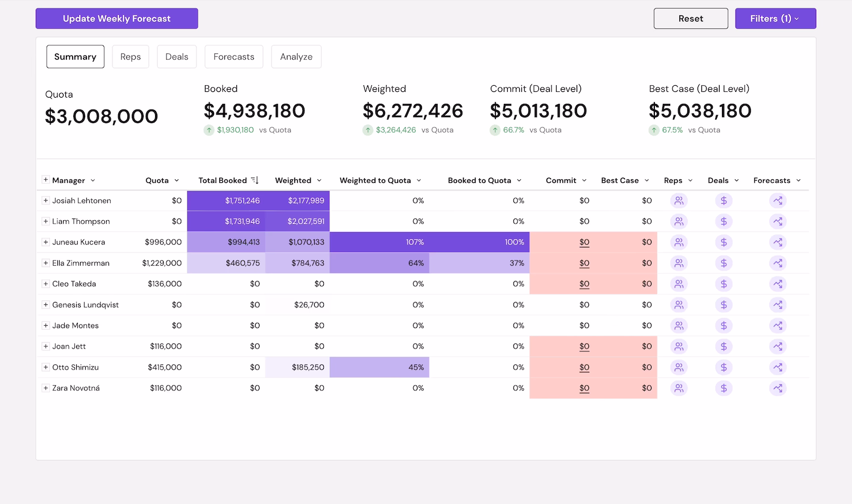Expand Genesis Lundqvist's row
852x504 pixels.
click(46, 305)
